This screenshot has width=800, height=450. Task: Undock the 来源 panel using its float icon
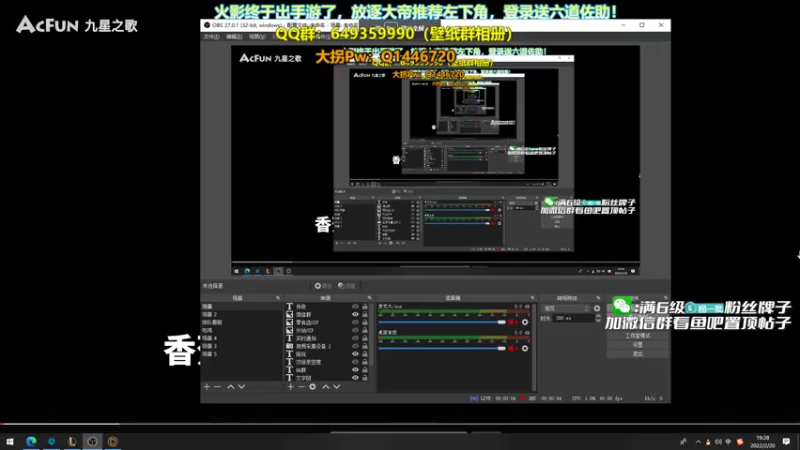coord(369,298)
